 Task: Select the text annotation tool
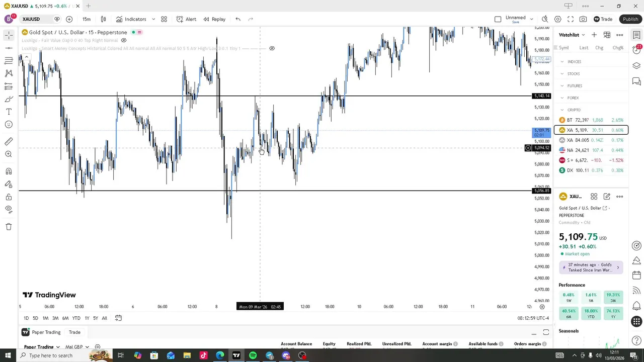coord(9,112)
